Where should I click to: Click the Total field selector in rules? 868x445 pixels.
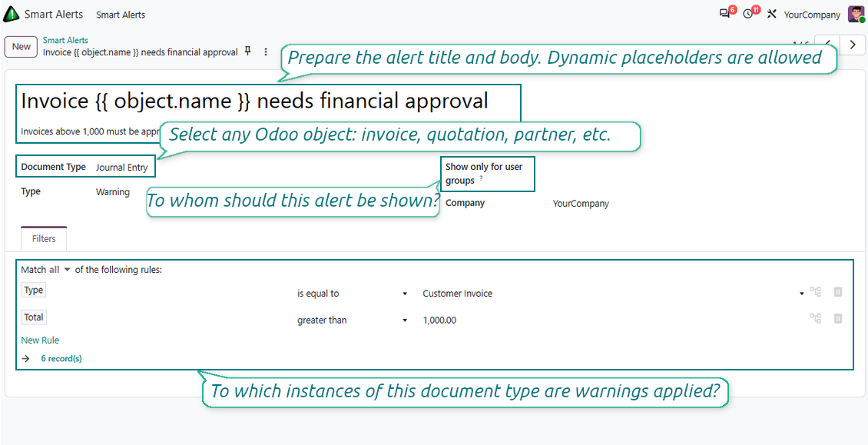33,317
